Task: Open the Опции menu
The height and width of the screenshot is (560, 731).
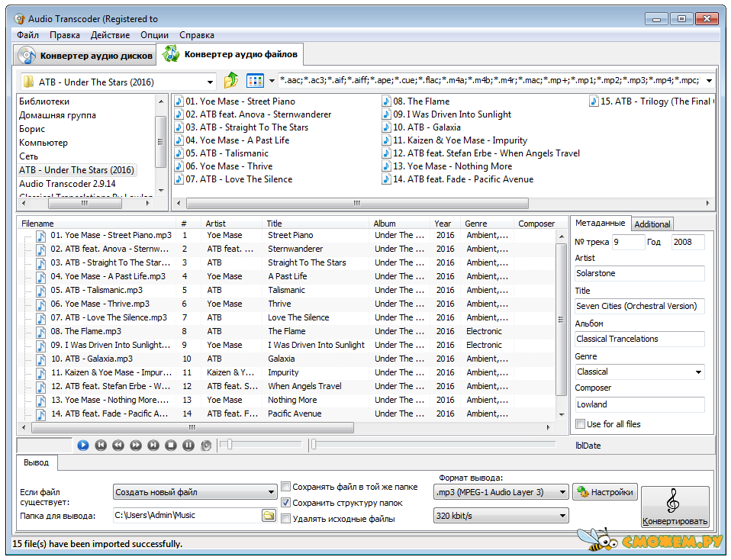Action: [154, 35]
